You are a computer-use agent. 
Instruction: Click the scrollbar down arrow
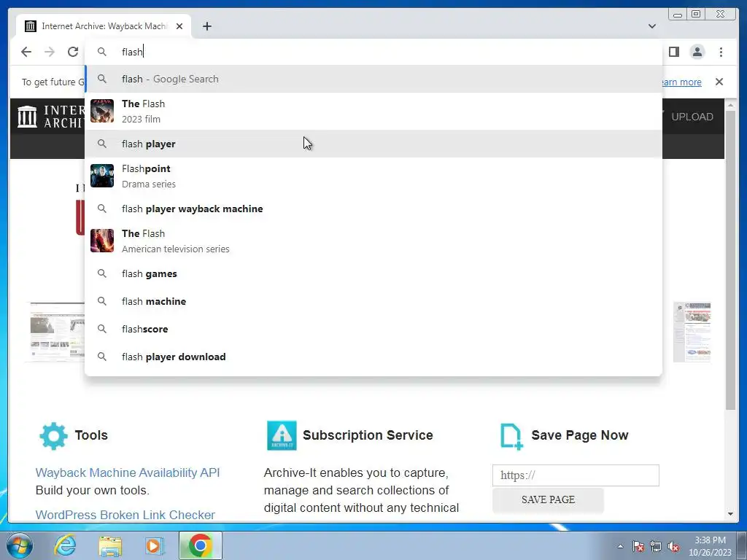point(731,514)
